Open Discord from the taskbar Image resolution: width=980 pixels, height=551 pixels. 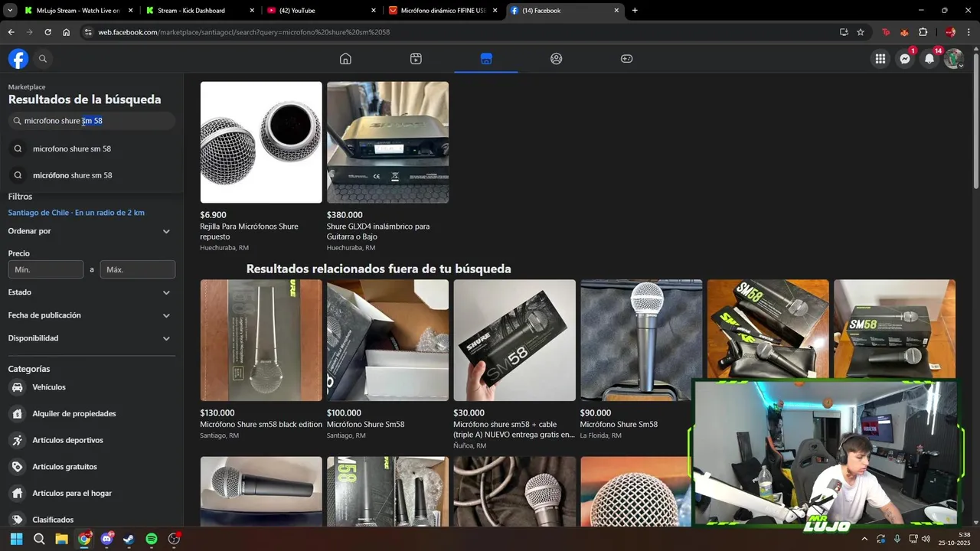[x=106, y=539]
